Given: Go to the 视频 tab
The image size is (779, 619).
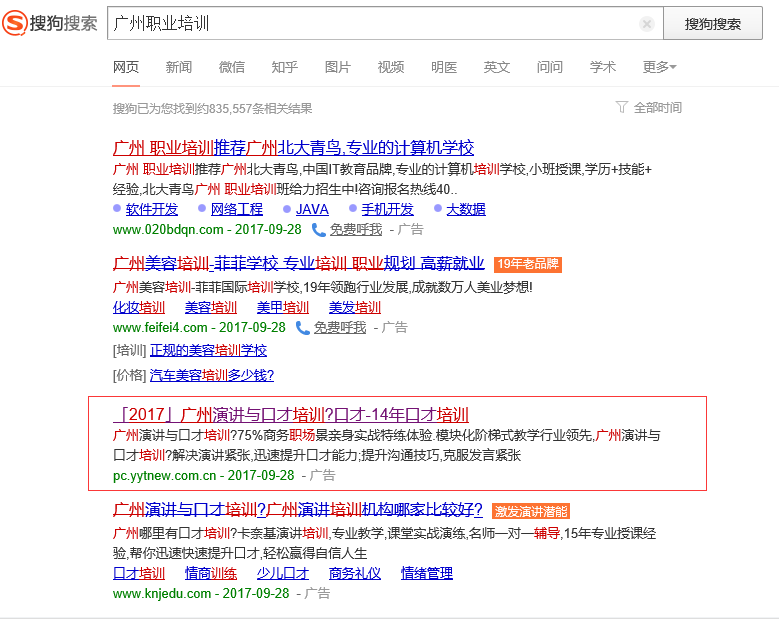Looking at the screenshot, I should click(x=391, y=67).
